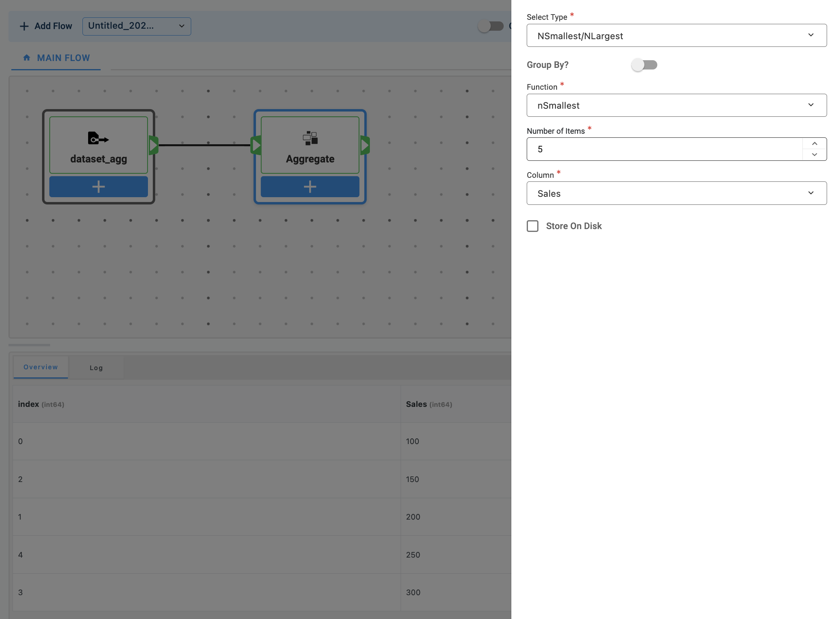Switch to the Log tab
Viewport: 840px width, 619px height.
click(x=96, y=368)
